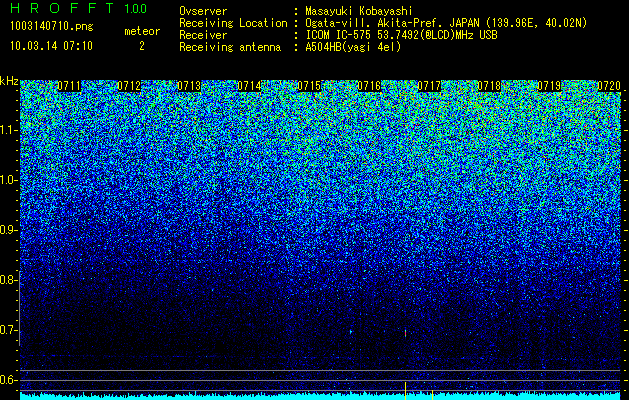Click the 'meteor' label

pos(142,31)
